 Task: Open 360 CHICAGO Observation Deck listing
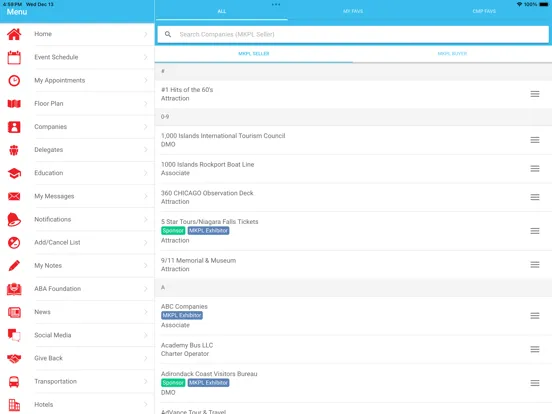pos(353,197)
